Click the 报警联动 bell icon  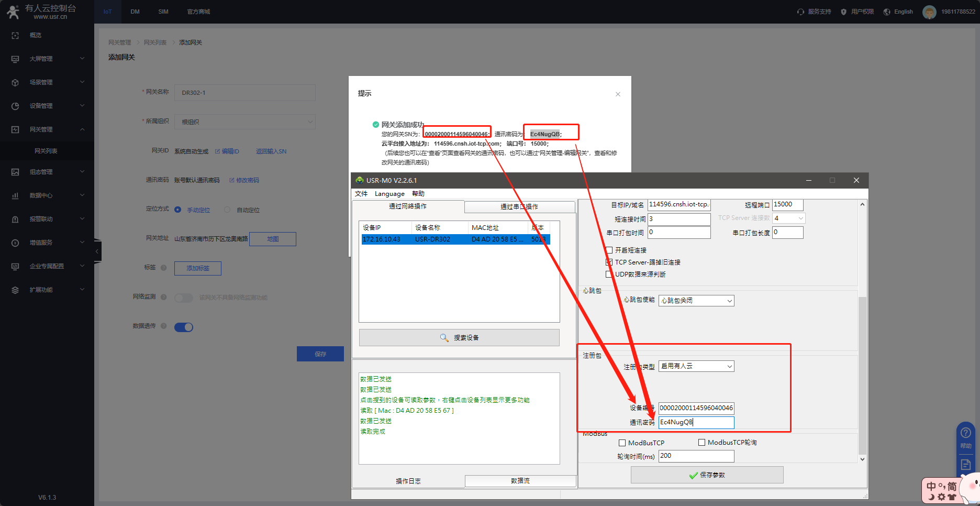15,219
